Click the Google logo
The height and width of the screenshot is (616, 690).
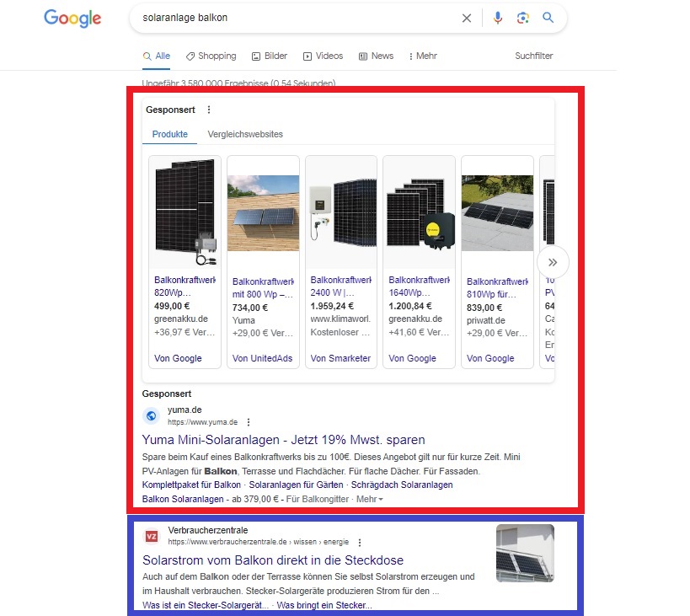pos(72,18)
